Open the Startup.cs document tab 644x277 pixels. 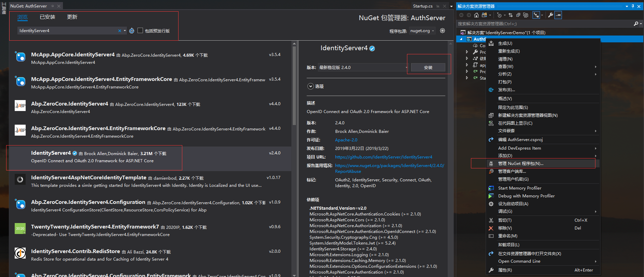click(x=423, y=6)
